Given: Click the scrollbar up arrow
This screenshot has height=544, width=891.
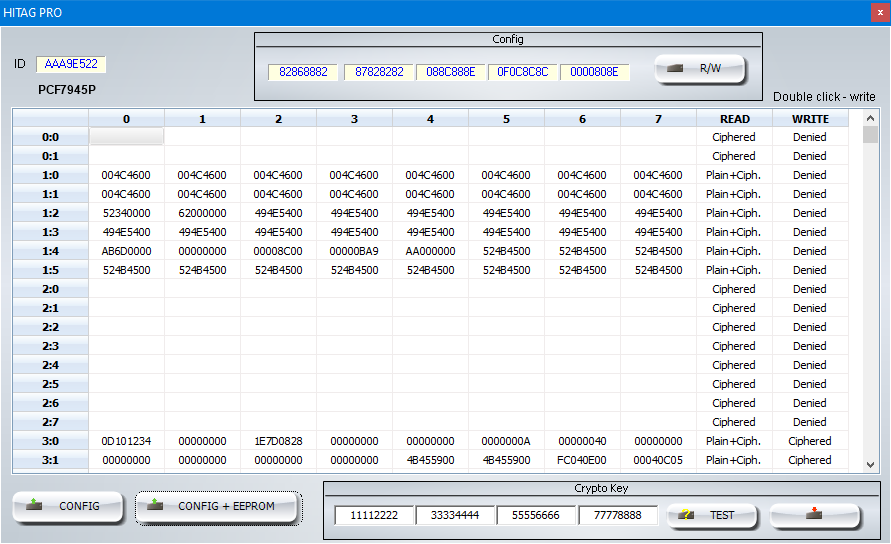Looking at the screenshot, I should tap(870, 118).
